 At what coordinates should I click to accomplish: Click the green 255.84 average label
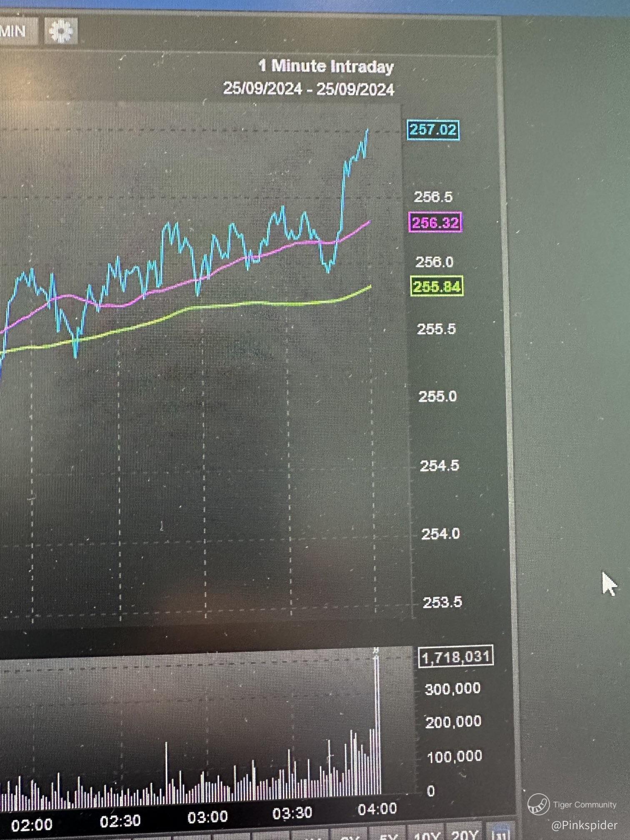[437, 286]
